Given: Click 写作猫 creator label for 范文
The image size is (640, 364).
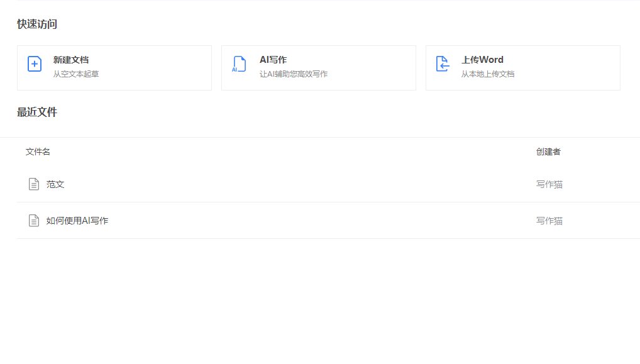Looking at the screenshot, I should [x=549, y=184].
